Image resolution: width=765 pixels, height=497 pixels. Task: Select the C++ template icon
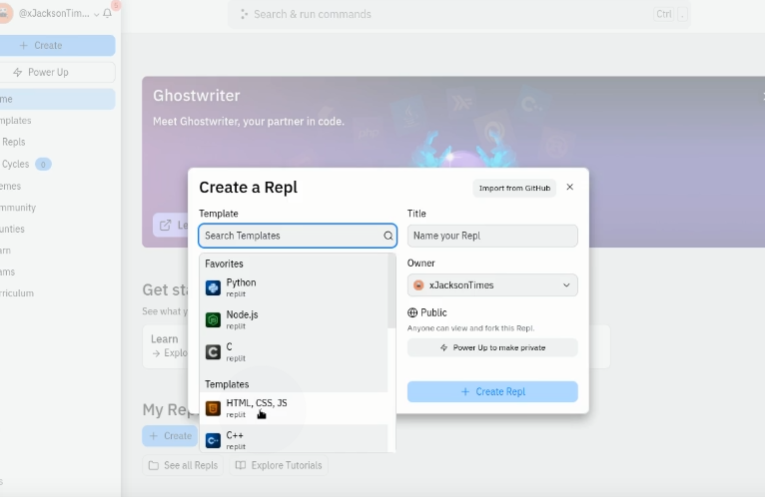[x=213, y=440]
